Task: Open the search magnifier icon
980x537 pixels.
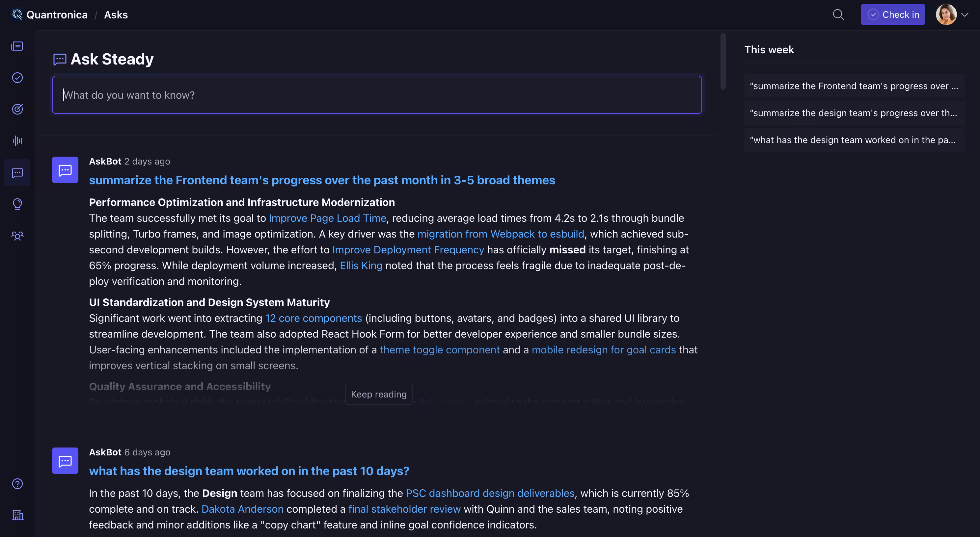Action: (838, 14)
